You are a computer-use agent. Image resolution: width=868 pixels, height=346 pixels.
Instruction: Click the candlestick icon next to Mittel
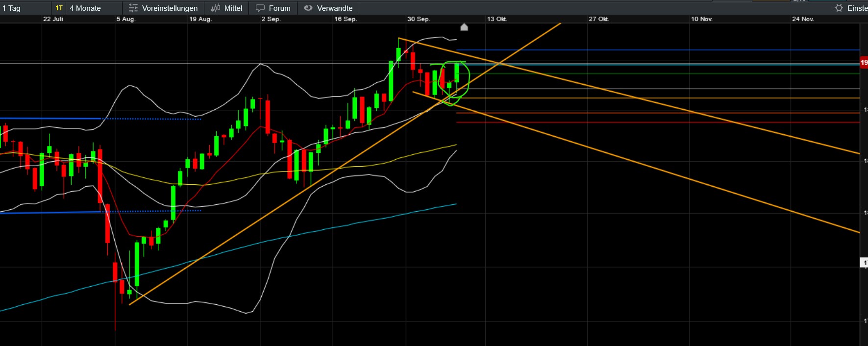pyautogui.click(x=216, y=8)
